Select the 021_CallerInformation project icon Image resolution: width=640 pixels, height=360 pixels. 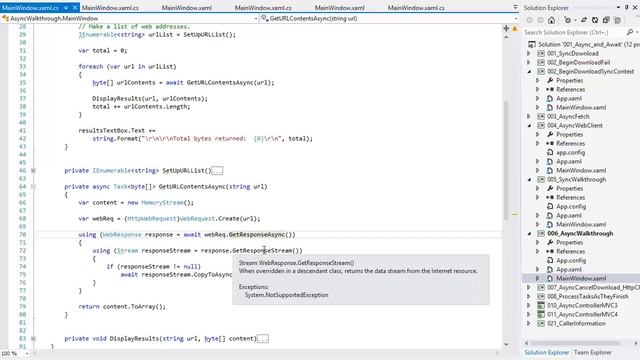click(x=541, y=323)
